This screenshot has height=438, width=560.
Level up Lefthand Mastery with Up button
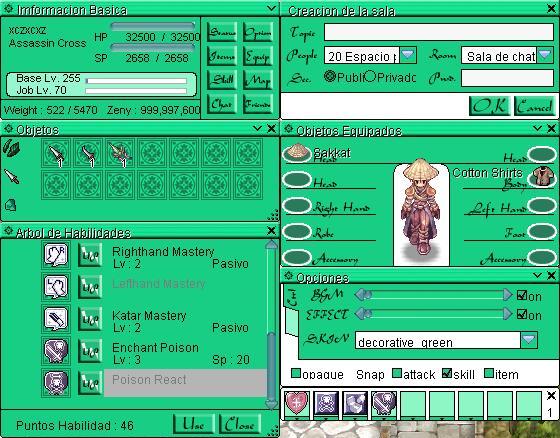(90, 287)
